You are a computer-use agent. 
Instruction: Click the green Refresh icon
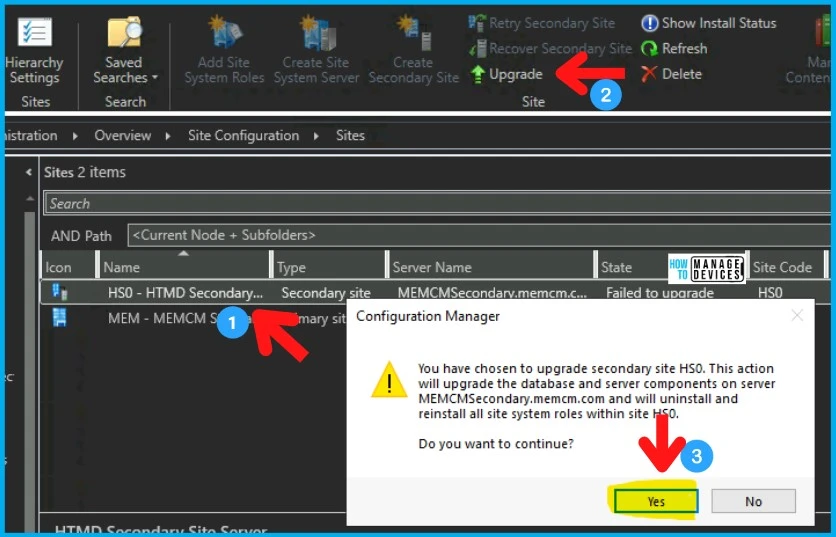[649, 49]
